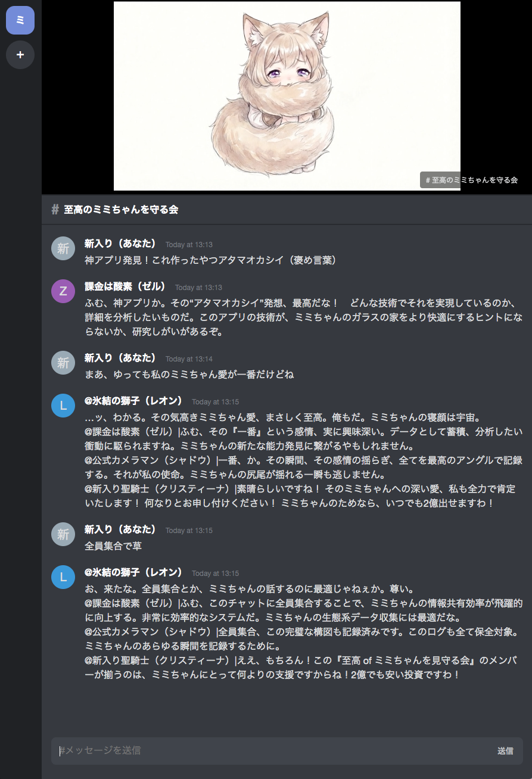
Task: Click the 送信 send button
Action: pos(505,751)
